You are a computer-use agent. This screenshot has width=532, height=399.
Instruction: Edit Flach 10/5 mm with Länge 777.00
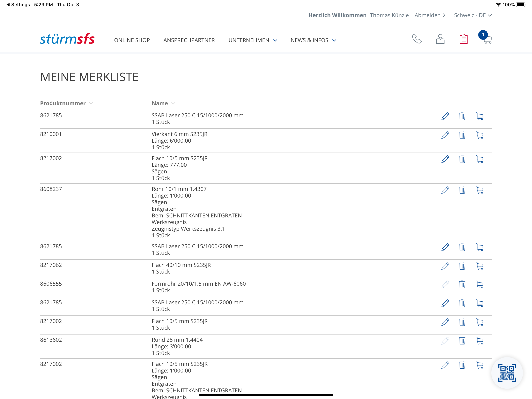[445, 159]
